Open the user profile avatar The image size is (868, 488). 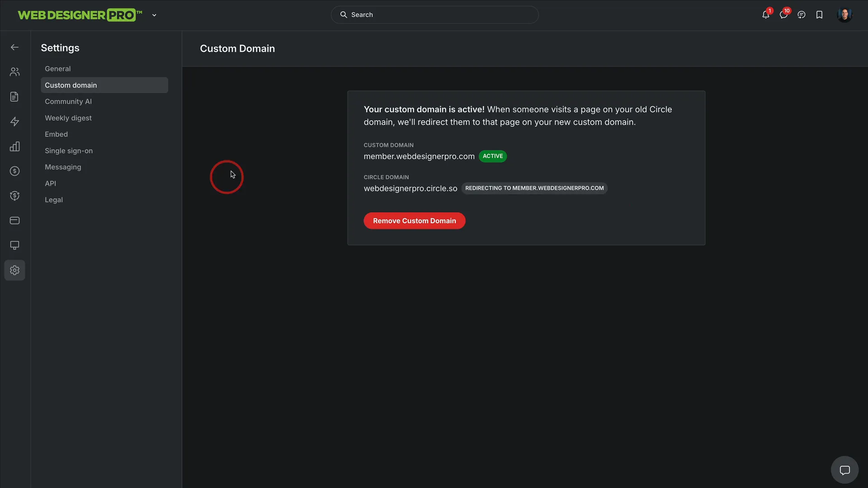point(844,15)
